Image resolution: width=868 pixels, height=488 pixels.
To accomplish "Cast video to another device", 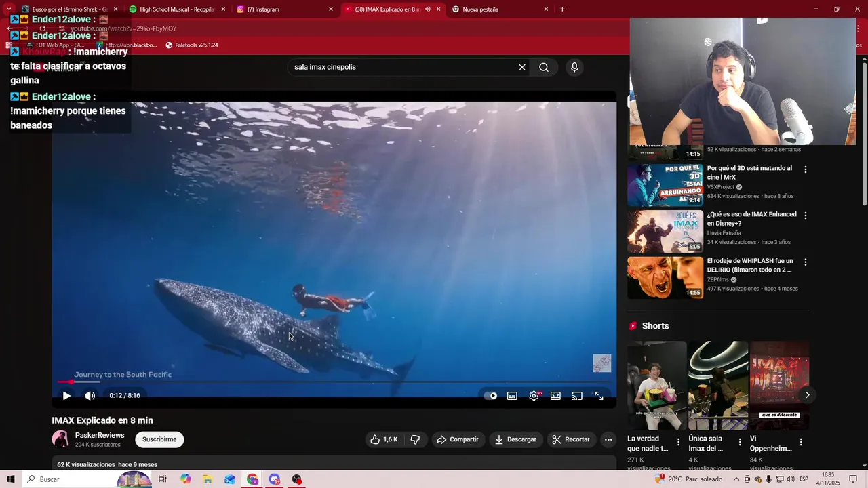I will [577, 396].
